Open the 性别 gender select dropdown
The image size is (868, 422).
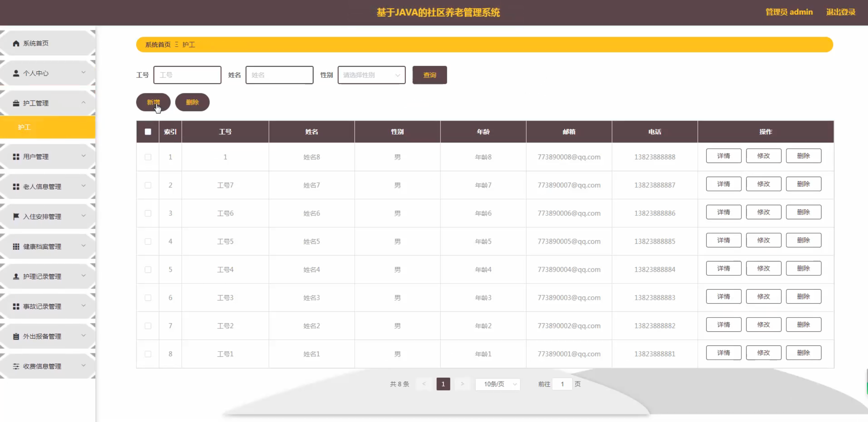click(x=371, y=75)
